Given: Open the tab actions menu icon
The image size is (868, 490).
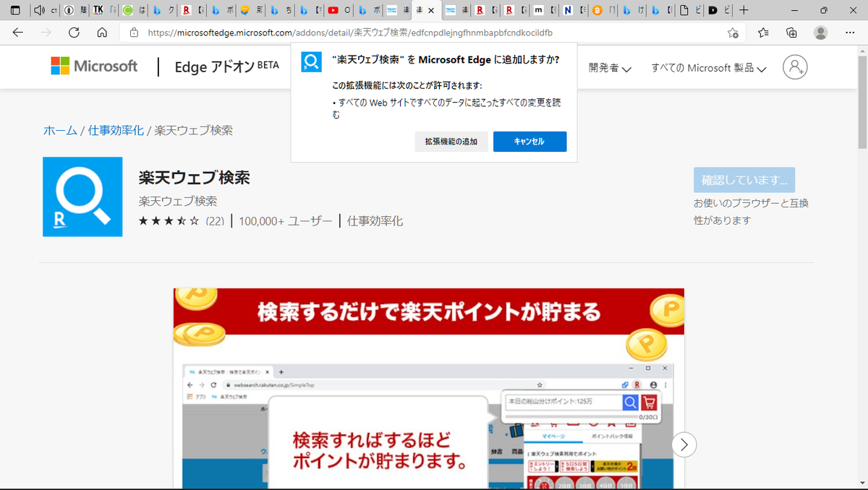Looking at the screenshot, I should (x=15, y=10).
